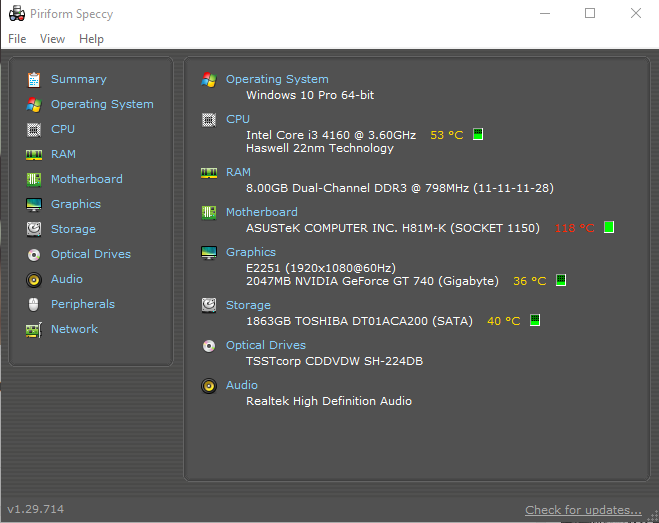Screen dimensions: 659x523
Task: Click the red 118 °C temperature value
Action: coord(575,228)
